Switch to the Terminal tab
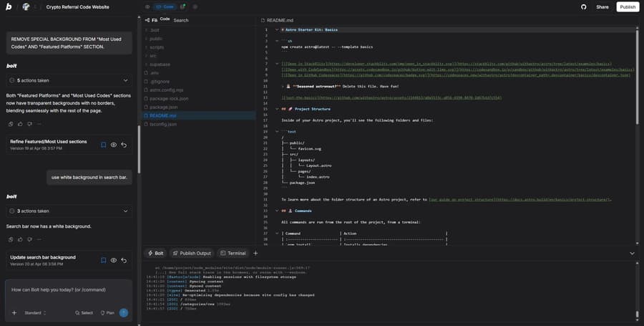This screenshot has width=644, height=326. (233, 253)
